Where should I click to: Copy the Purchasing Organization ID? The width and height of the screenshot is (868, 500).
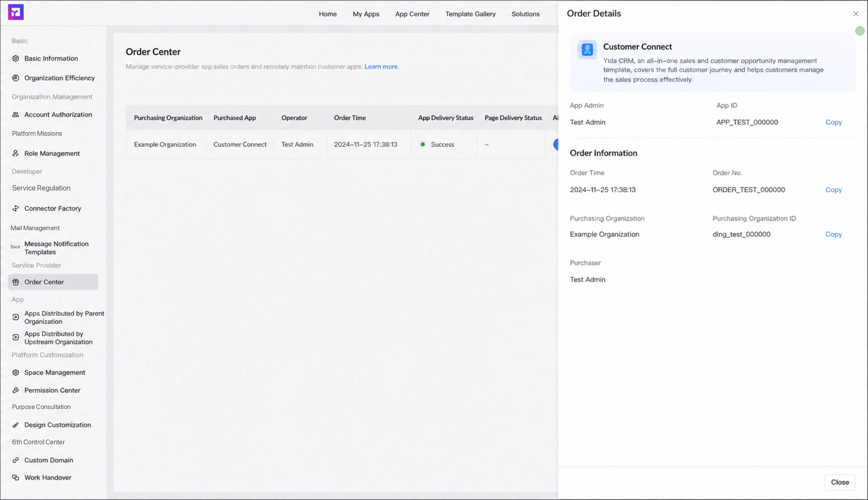point(834,234)
